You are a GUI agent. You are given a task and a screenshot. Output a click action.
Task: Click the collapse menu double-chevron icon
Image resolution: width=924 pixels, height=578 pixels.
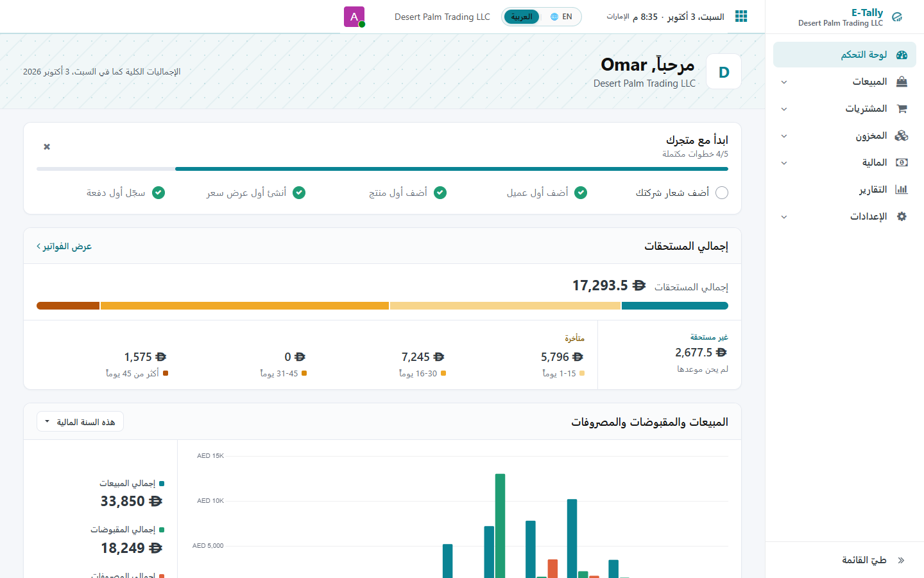click(901, 560)
